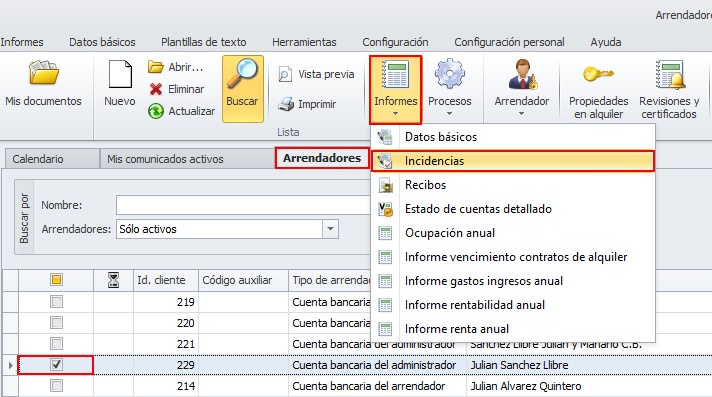The image size is (712, 397).
Task: Switch to Mis comunicados activos tab
Action: tap(187, 159)
